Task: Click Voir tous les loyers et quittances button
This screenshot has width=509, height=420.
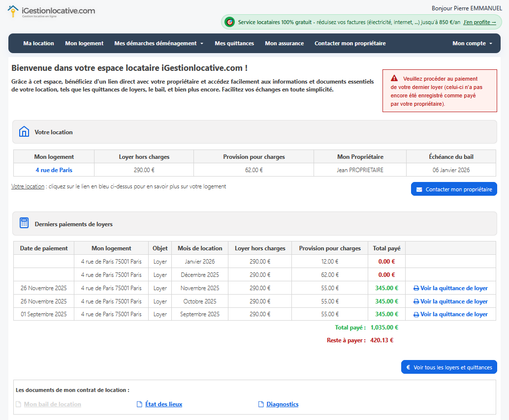Action: click(449, 367)
